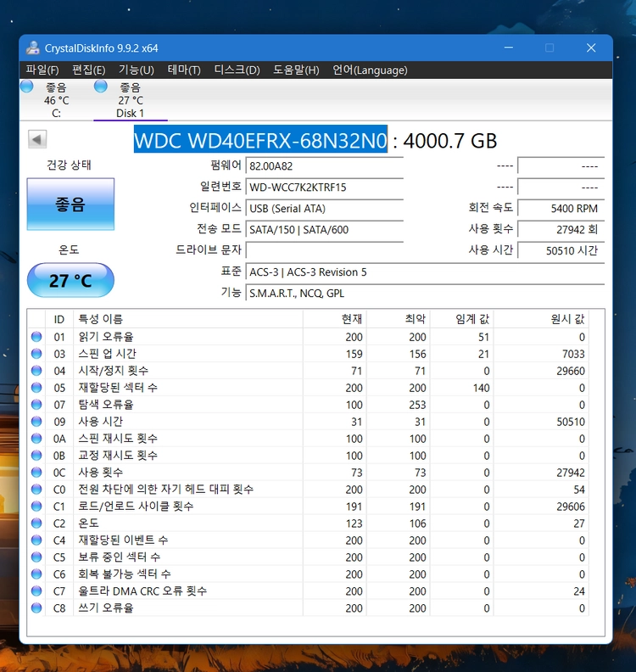Click the blue status orb for Disk 1
636x672 pixels.
click(x=101, y=87)
